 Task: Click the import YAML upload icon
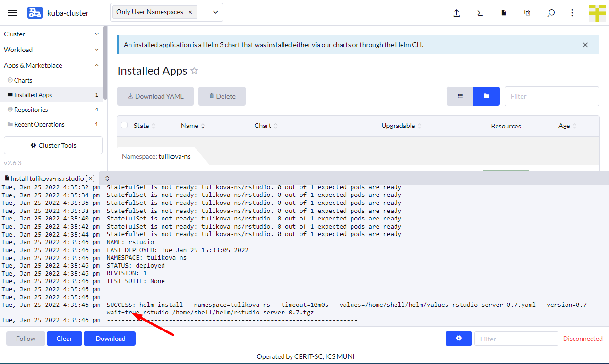click(x=456, y=13)
